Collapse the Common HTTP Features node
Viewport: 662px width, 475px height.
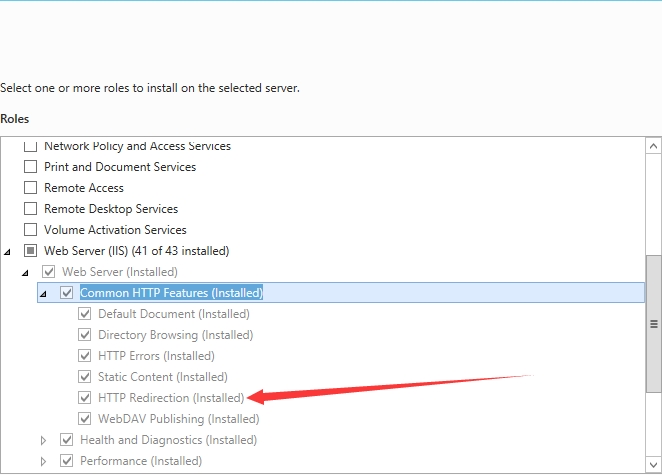[x=43, y=294]
